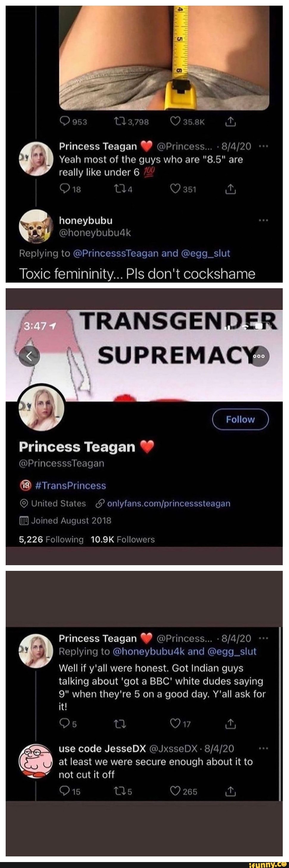Like the tweet with 35.8K likes

tap(175, 122)
